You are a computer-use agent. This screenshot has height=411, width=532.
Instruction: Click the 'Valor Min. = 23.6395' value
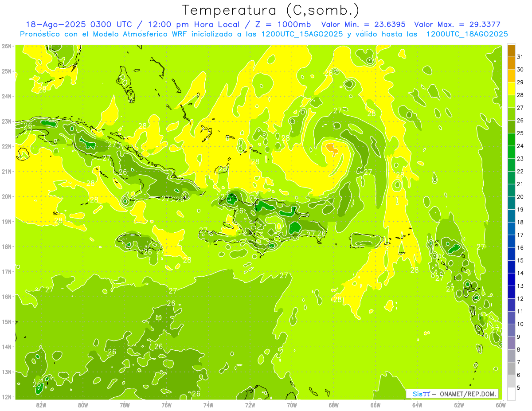click(x=364, y=24)
